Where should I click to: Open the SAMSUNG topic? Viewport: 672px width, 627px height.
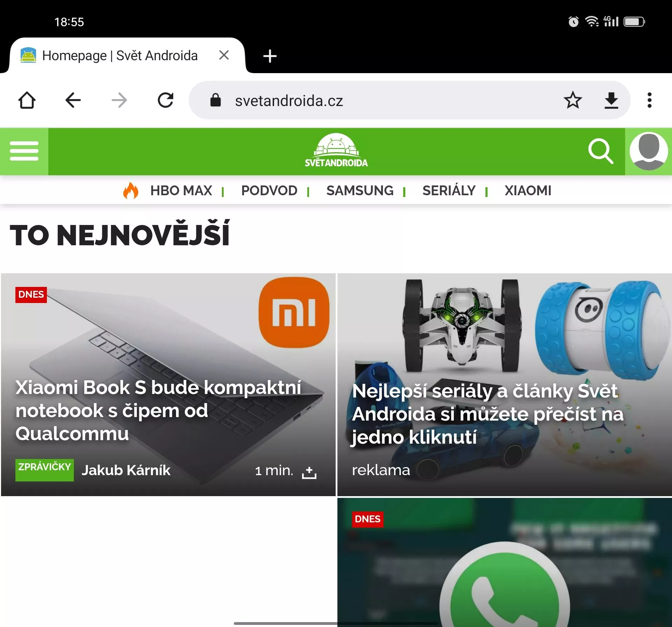coord(360,191)
